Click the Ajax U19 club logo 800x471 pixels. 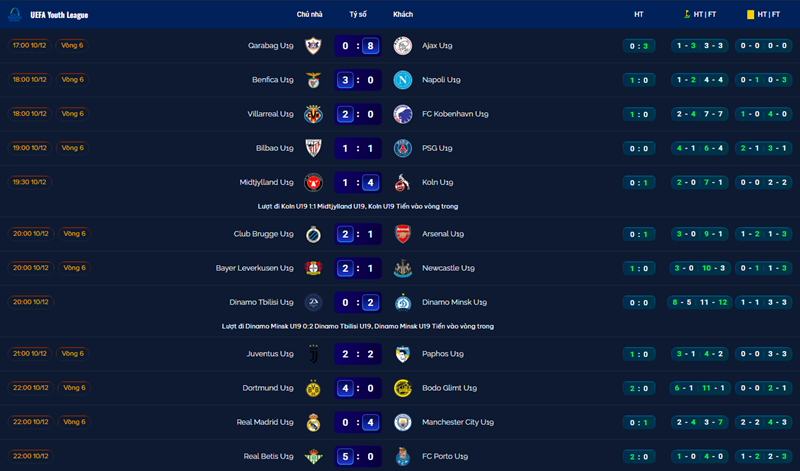(x=402, y=45)
